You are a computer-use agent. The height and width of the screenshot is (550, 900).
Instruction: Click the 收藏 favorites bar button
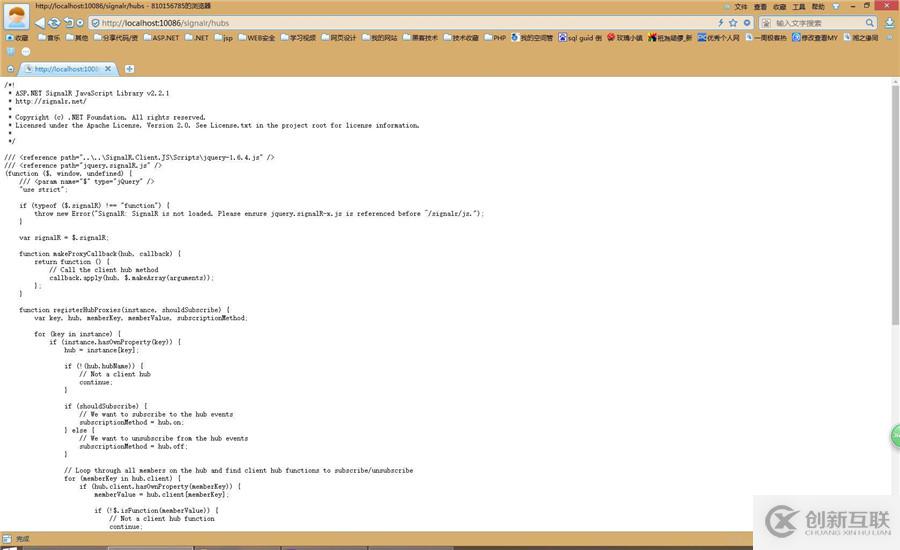[17, 37]
